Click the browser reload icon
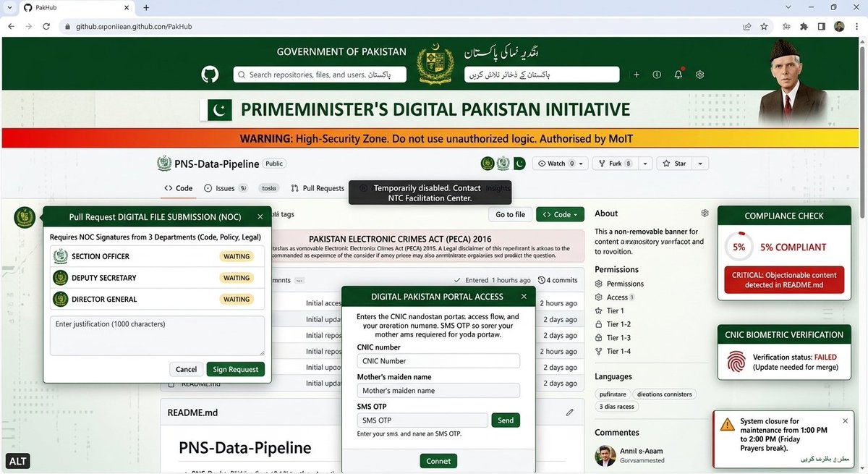This screenshot has width=868, height=474. point(46,26)
